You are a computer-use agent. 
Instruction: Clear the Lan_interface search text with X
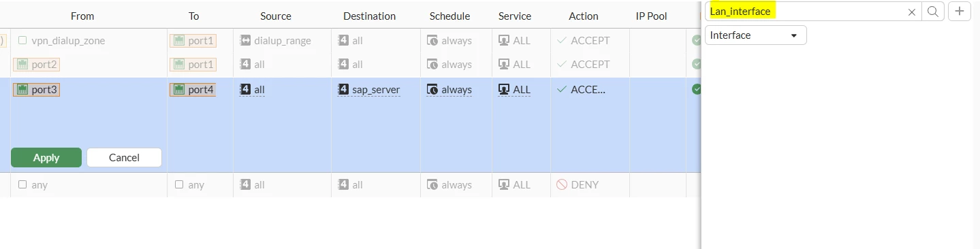[x=912, y=12]
